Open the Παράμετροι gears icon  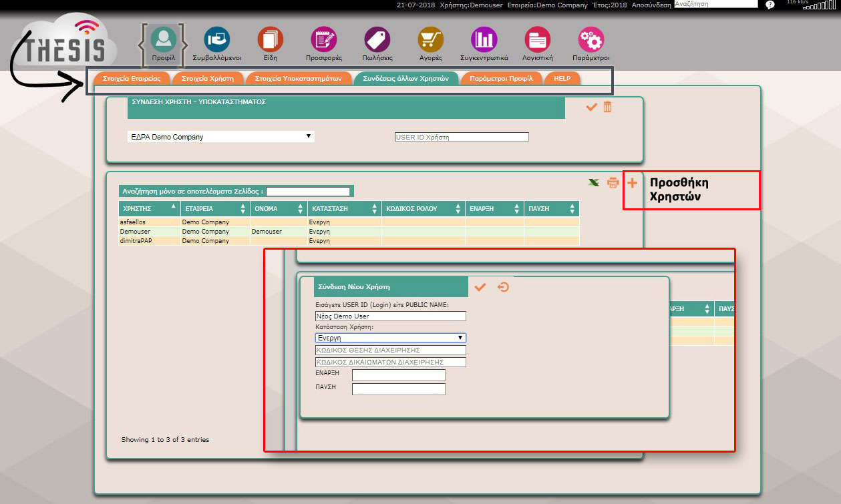coord(591,40)
